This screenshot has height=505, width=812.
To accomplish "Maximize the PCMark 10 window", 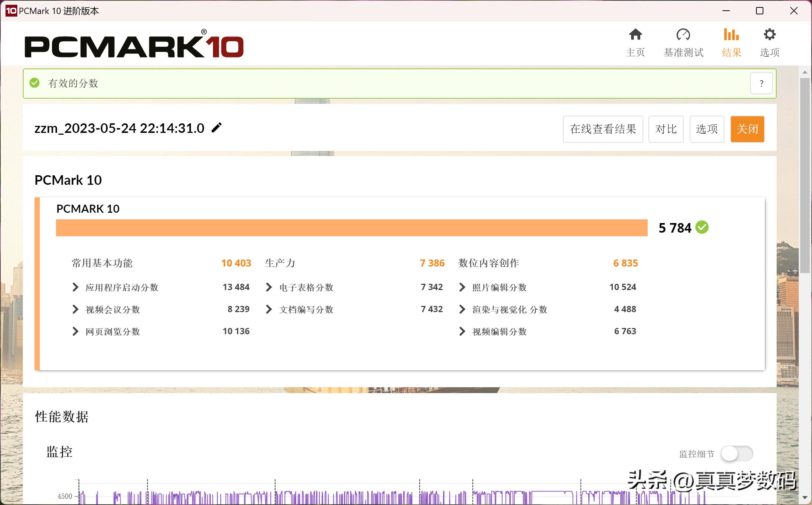I will 760,11.
